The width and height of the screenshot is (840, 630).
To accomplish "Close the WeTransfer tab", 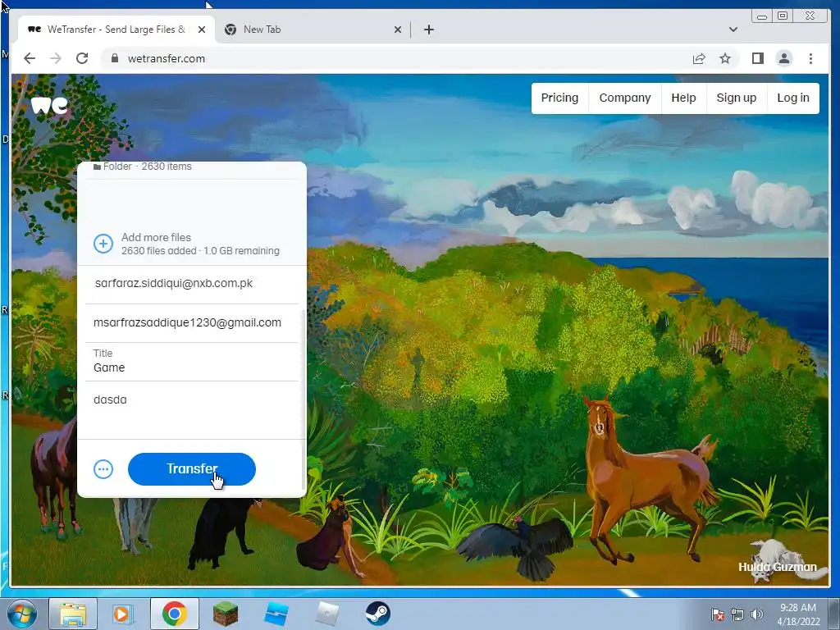I will [202, 30].
